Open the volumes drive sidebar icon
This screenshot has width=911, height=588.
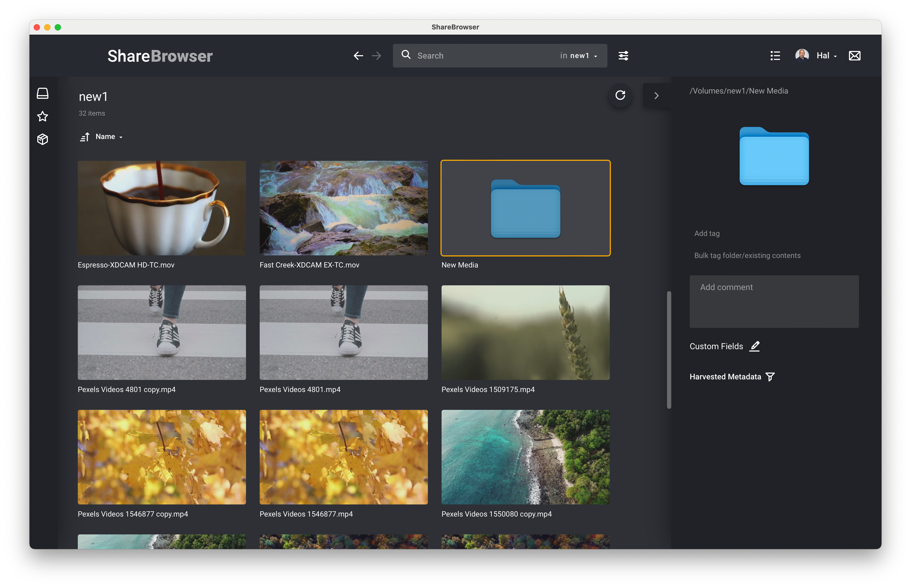(42, 93)
